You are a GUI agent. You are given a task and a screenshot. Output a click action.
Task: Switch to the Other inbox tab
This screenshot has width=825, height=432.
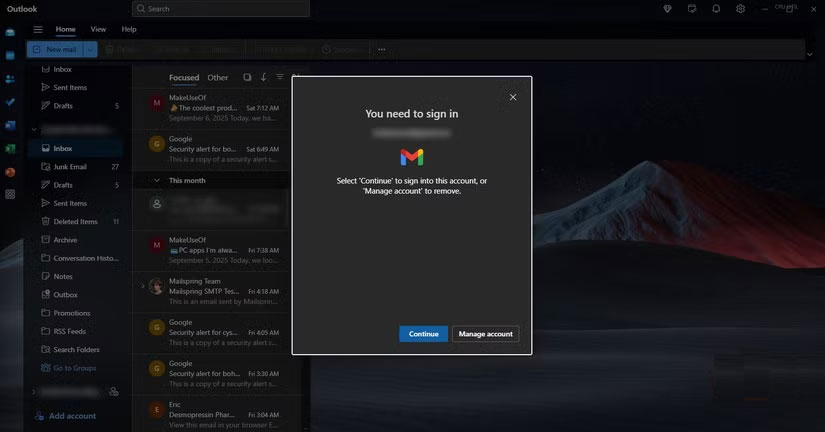tap(217, 77)
